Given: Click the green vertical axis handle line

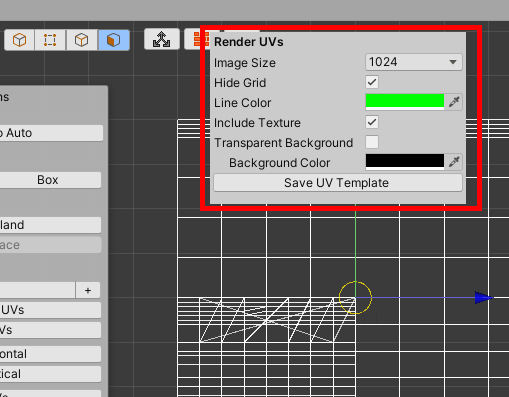Looking at the screenshot, I should tap(355, 243).
